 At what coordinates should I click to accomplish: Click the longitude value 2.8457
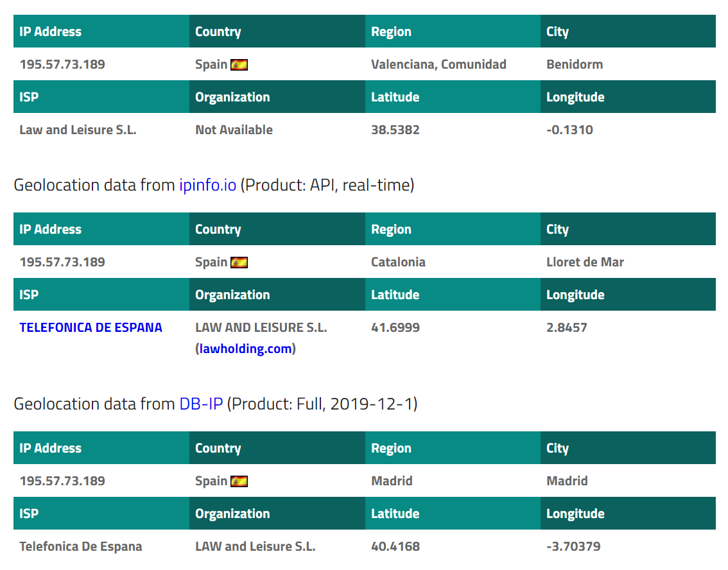click(x=566, y=327)
